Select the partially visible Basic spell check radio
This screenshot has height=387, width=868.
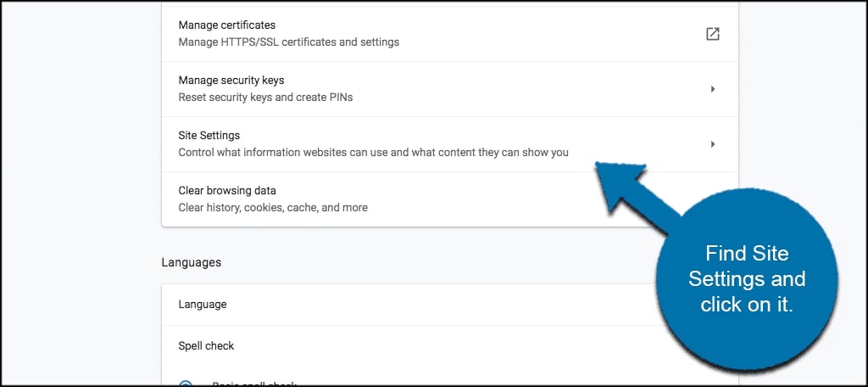pos(186,383)
